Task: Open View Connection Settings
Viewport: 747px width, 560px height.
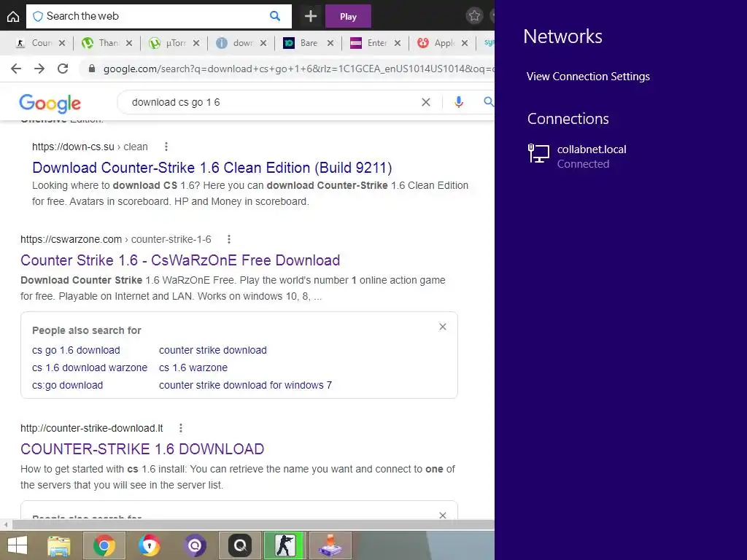Action: click(x=589, y=76)
